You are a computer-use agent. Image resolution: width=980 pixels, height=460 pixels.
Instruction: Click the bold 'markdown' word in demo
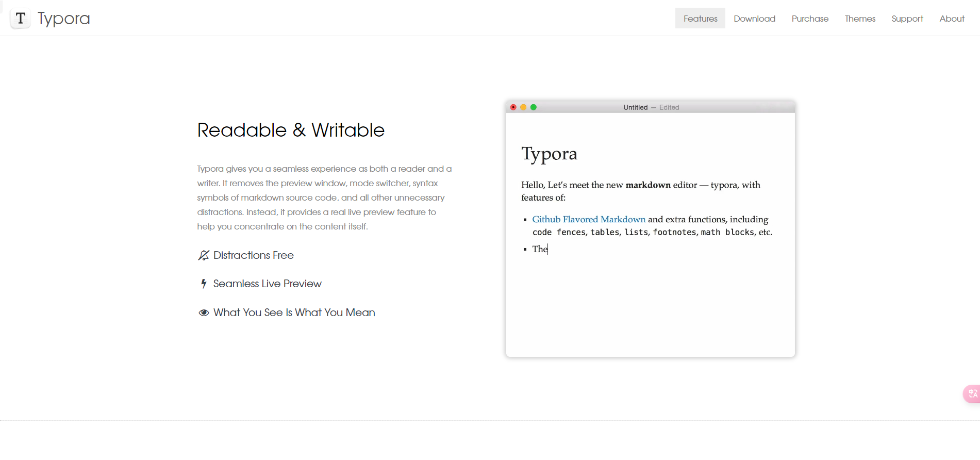click(x=648, y=185)
